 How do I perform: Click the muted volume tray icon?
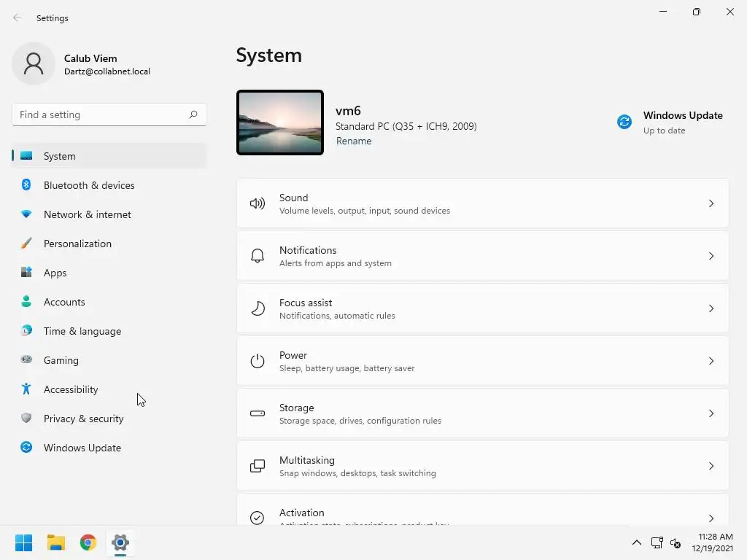[x=676, y=542]
